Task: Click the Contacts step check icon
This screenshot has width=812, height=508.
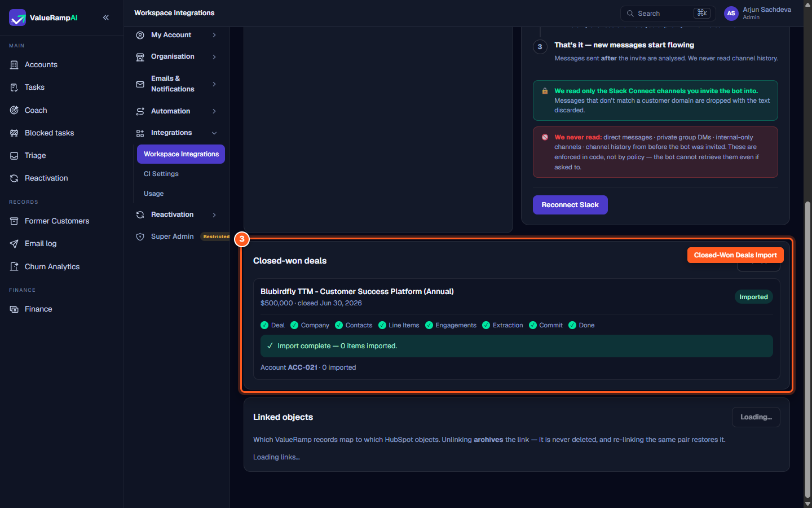Action: click(x=339, y=325)
